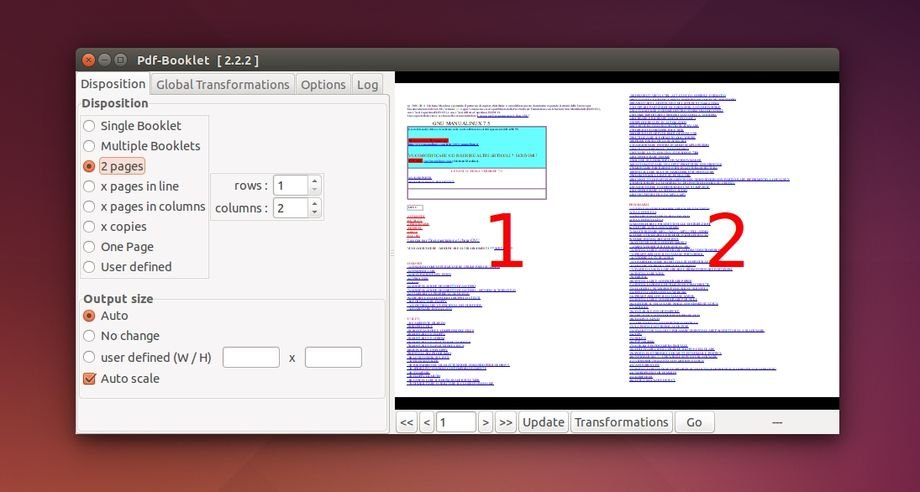Go to first page with << button
The height and width of the screenshot is (492, 920).
tap(406, 422)
